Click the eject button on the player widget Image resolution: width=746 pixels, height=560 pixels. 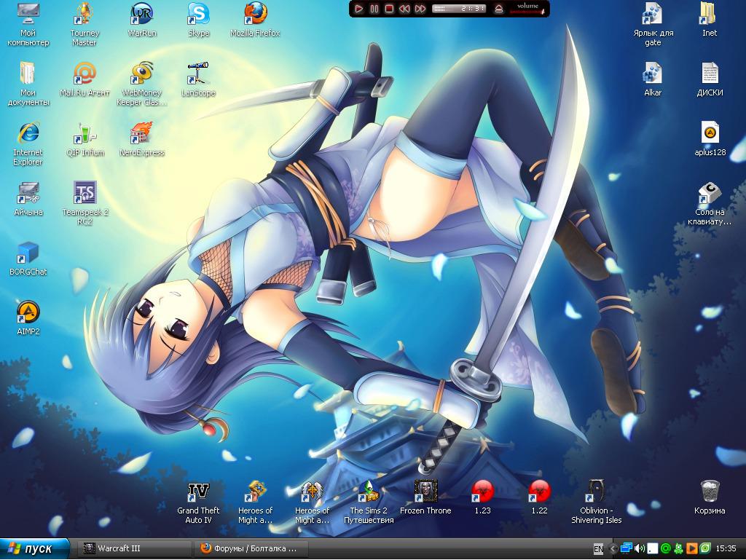(498, 9)
